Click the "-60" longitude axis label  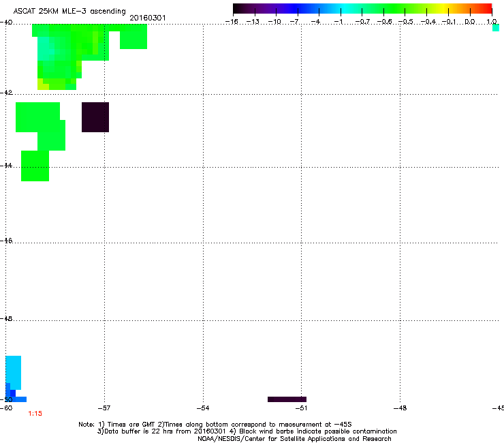6,408
